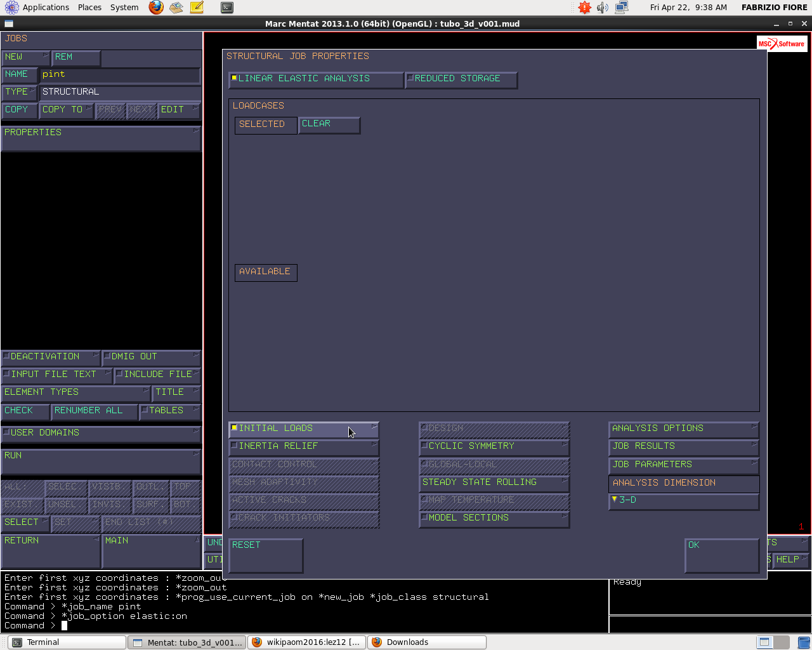Click the trash icon in bottom panel

pos(803,642)
